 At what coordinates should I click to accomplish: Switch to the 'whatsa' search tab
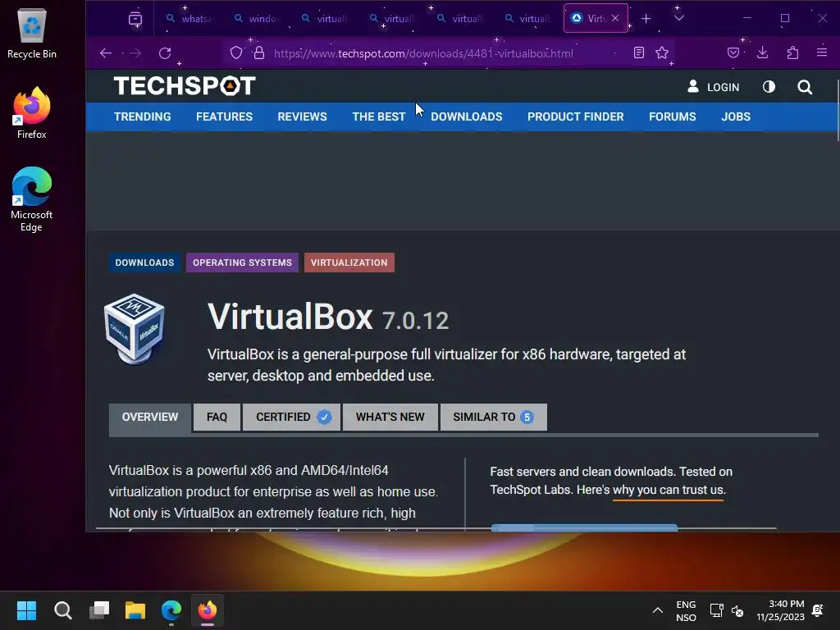[189, 19]
